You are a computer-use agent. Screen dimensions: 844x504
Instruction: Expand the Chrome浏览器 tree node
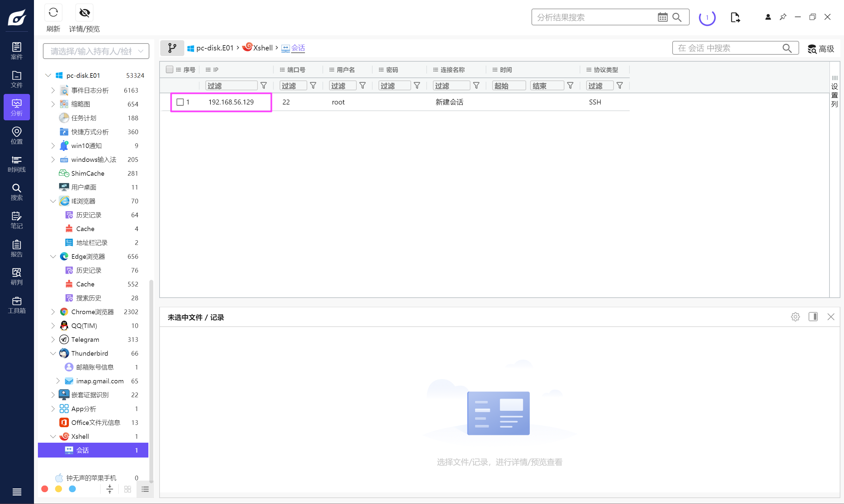click(53, 312)
